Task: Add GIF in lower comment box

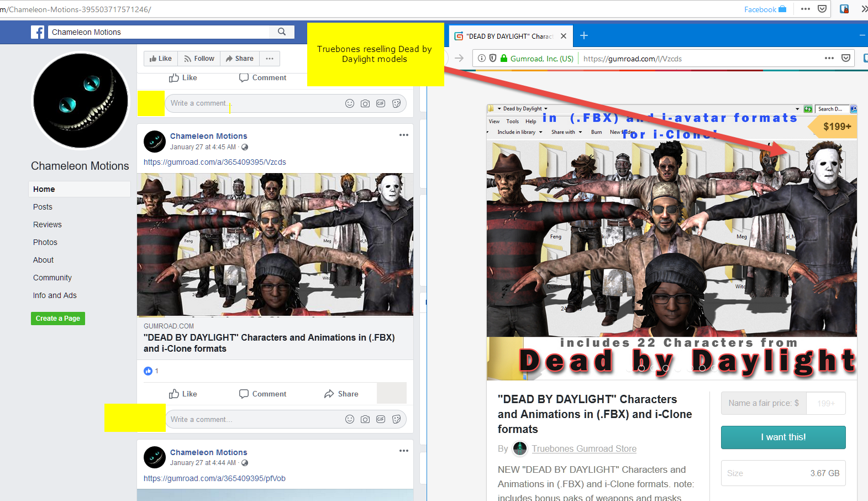Action: pos(381,419)
